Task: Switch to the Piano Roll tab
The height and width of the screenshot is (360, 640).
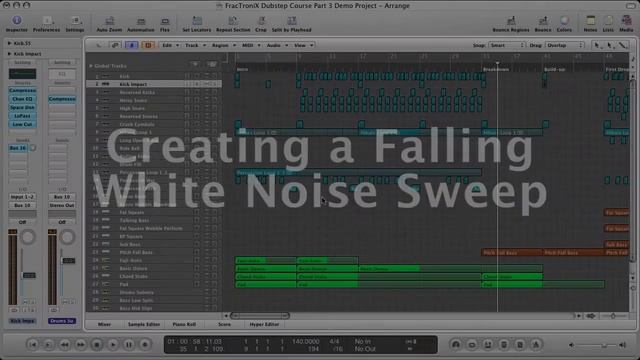Action: pyautogui.click(x=184, y=324)
